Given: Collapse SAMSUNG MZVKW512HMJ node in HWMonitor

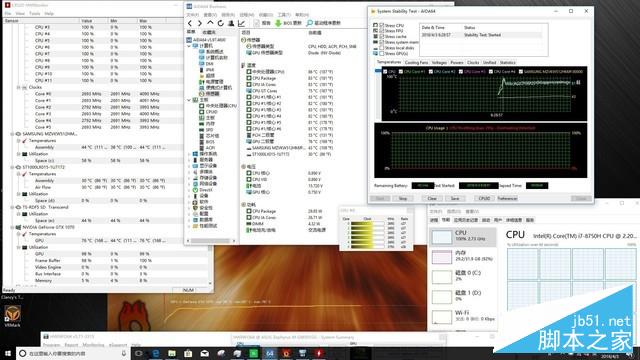Looking at the screenshot, I should (12, 134).
